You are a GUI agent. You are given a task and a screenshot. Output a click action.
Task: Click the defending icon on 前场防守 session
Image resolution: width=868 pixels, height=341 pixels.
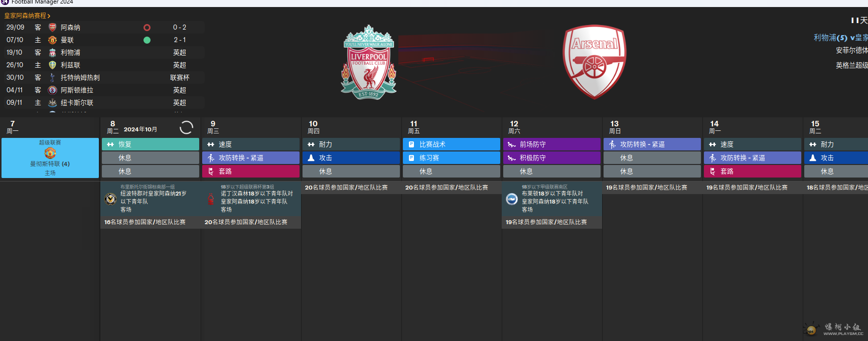pyautogui.click(x=512, y=144)
